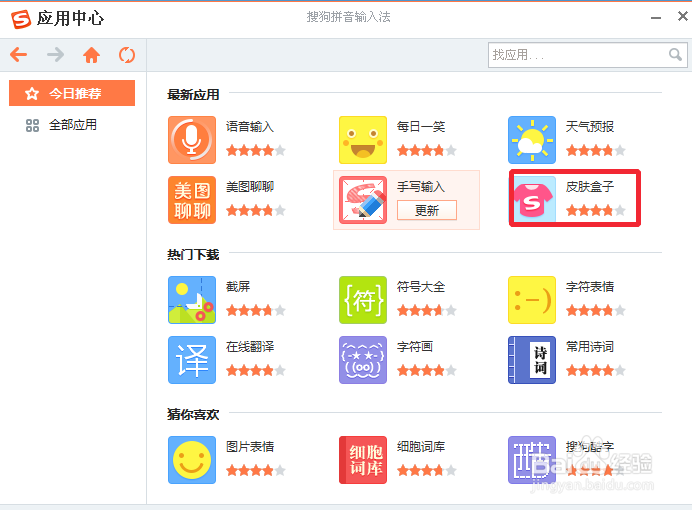Click the 美图聊聊 app name
The image size is (692, 510).
pos(250,187)
